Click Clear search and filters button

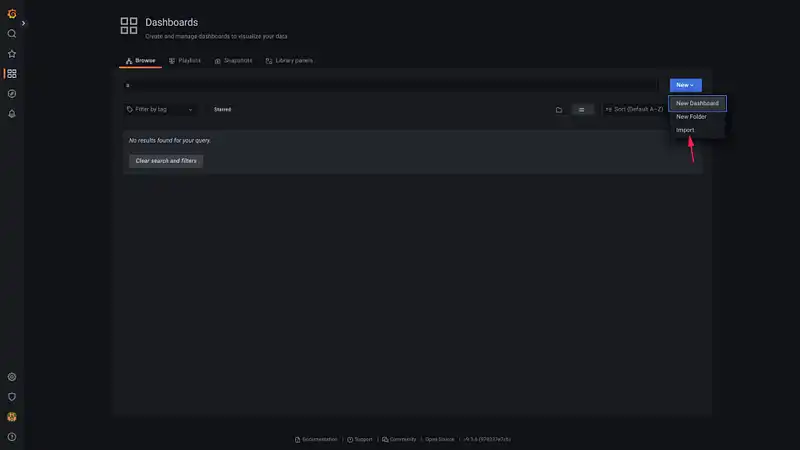pyautogui.click(x=166, y=161)
